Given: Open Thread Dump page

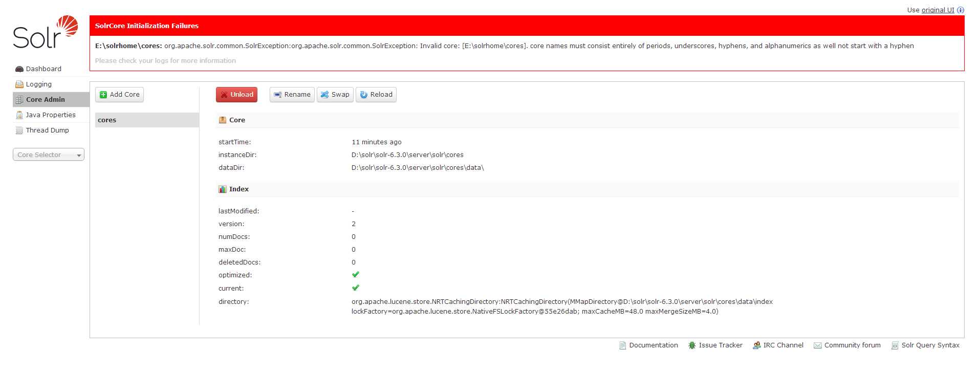Looking at the screenshot, I should [x=47, y=130].
